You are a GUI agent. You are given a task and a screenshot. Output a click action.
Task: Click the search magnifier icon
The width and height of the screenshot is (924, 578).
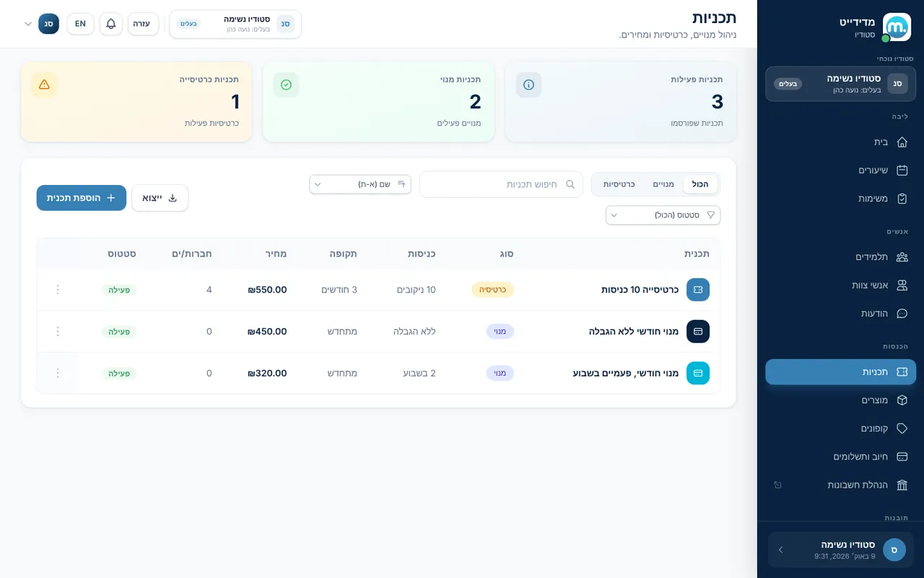tap(570, 184)
